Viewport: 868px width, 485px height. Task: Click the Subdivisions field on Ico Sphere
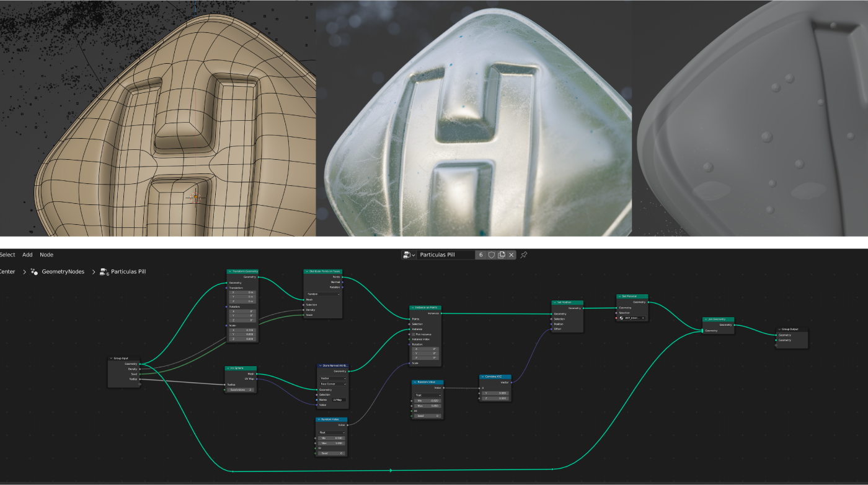(241, 390)
